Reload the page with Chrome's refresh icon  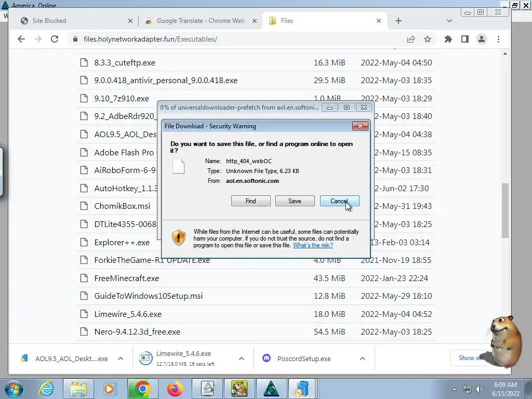(55, 39)
